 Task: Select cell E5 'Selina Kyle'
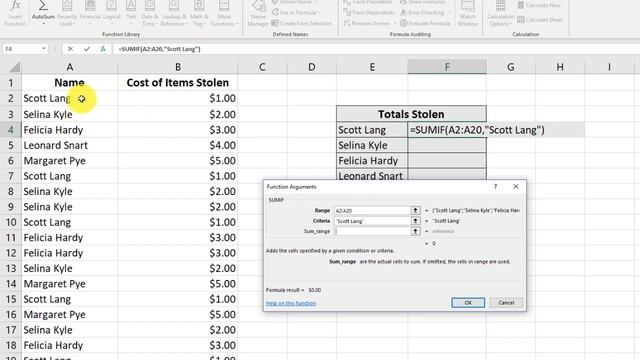(372, 145)
